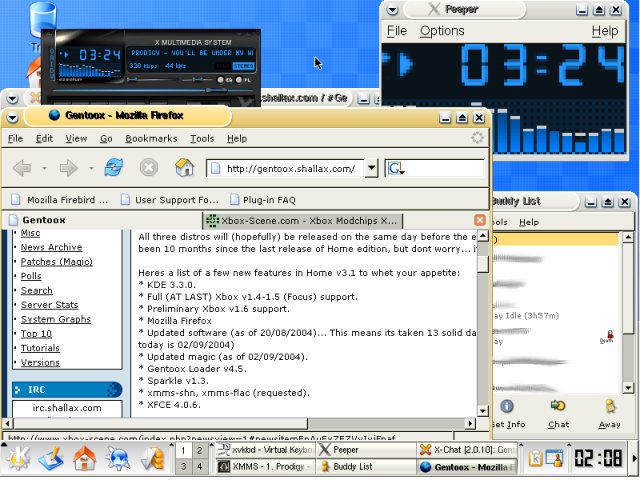Switch to virtual desktop 4
640x480 pixels.
(200, 466)
